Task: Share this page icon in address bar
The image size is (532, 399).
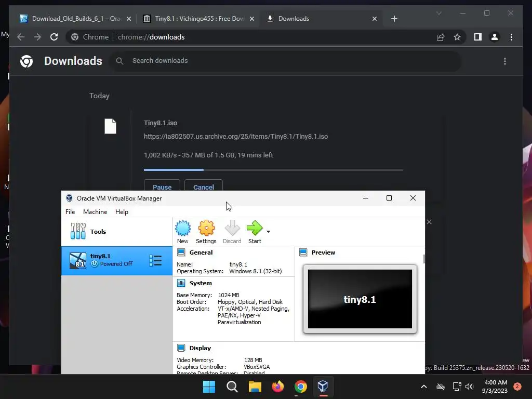Action: pos(441,37)
